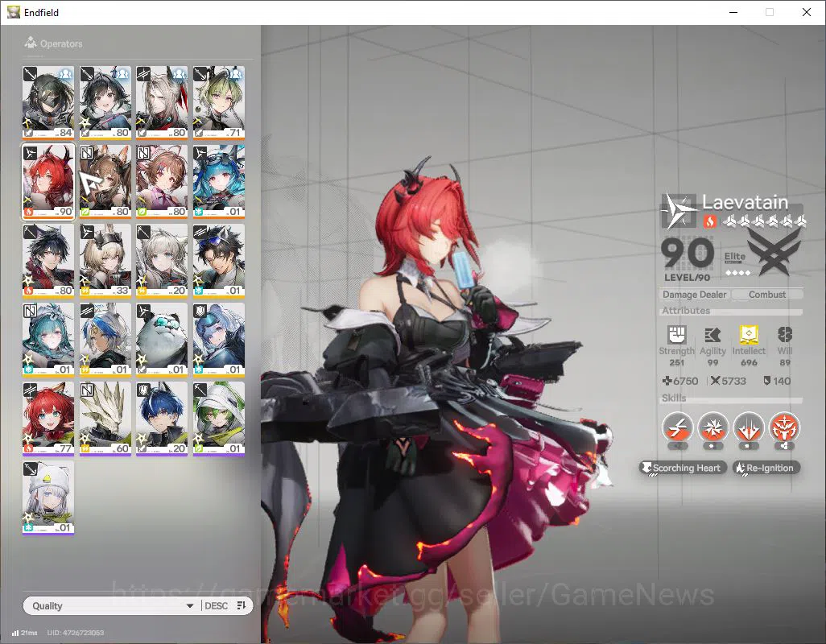Click the Elite promotion emblem

pyautogui.click(x=774, y=254)
